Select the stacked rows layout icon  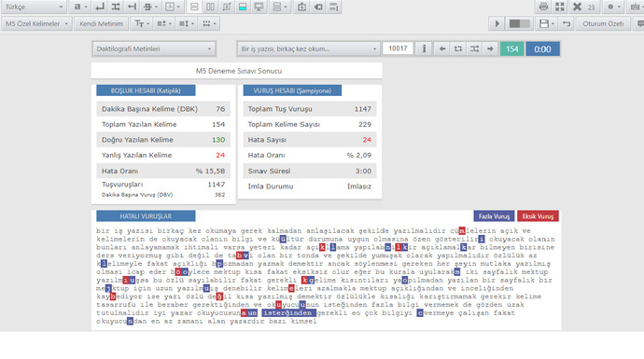(x=194, y=7)
